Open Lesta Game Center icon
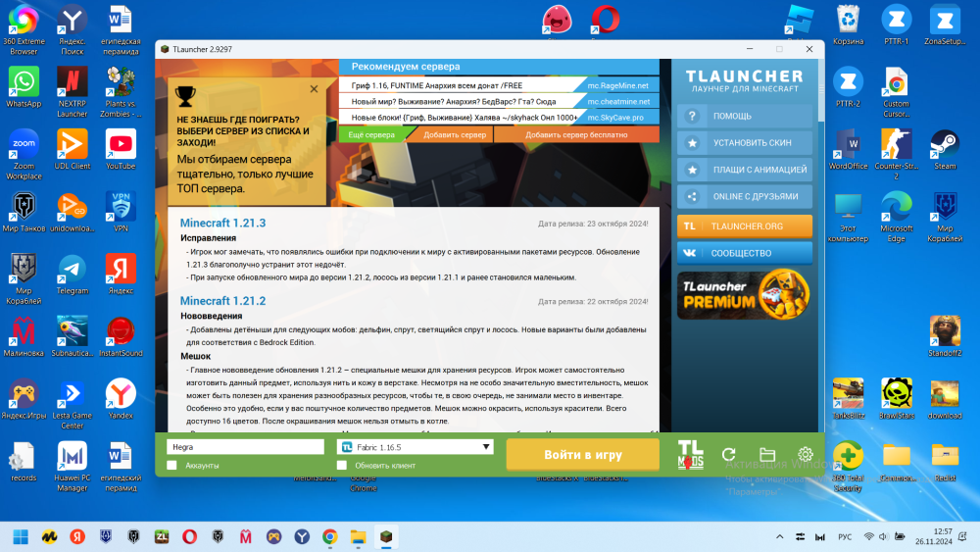The height and width of the screenshot is (552, 980). (72, 404)
